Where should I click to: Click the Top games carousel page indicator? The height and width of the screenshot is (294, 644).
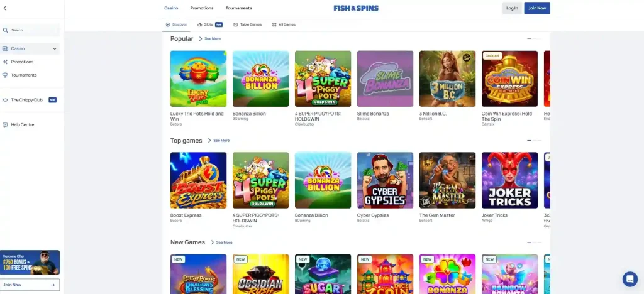(535, 141)
